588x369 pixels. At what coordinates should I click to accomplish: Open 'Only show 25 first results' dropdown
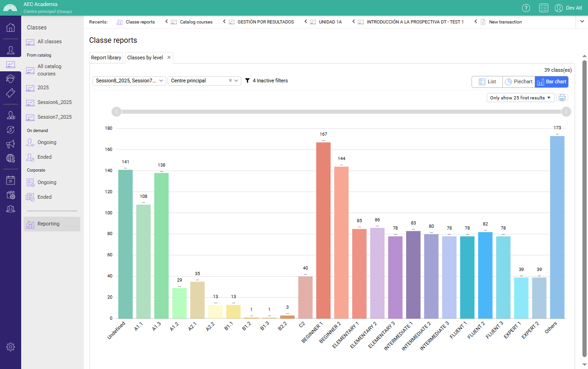pos(520,98)
